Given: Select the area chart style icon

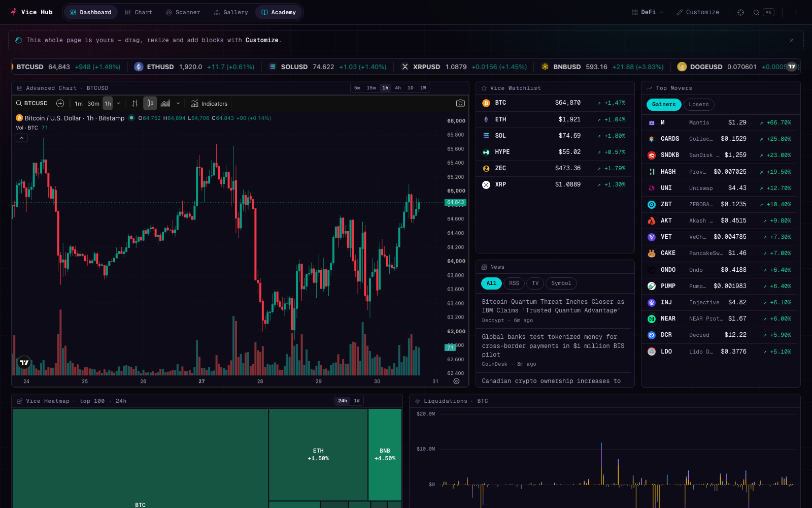Looking at the screenshot, I should [165, 103].
